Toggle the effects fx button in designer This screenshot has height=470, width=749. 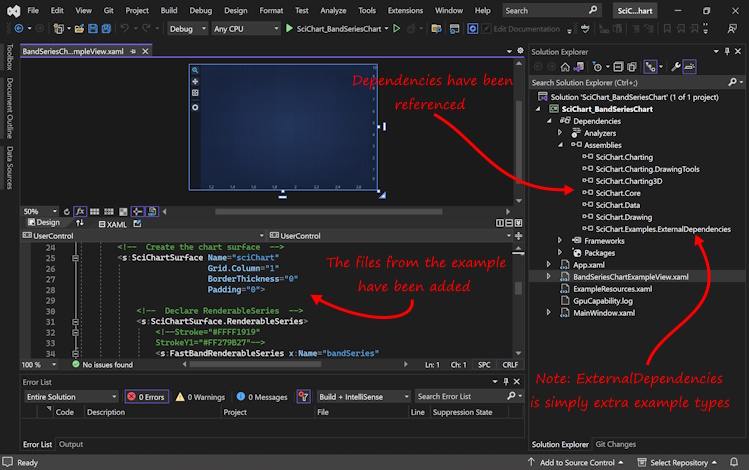tap(80, 211)
